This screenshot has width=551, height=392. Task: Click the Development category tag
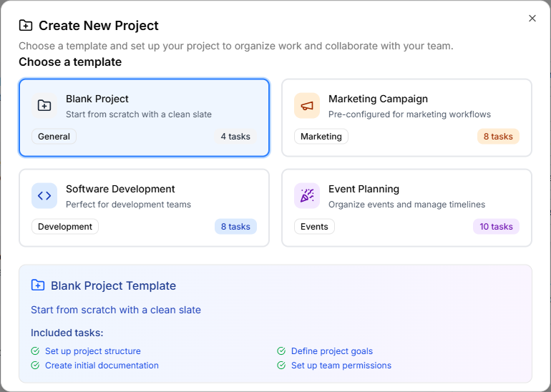(x=65, y=227)
